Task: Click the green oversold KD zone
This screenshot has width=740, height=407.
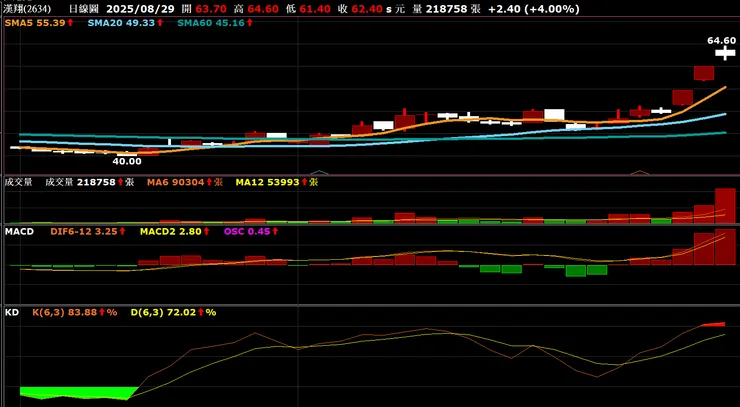Action: (79, 393)
